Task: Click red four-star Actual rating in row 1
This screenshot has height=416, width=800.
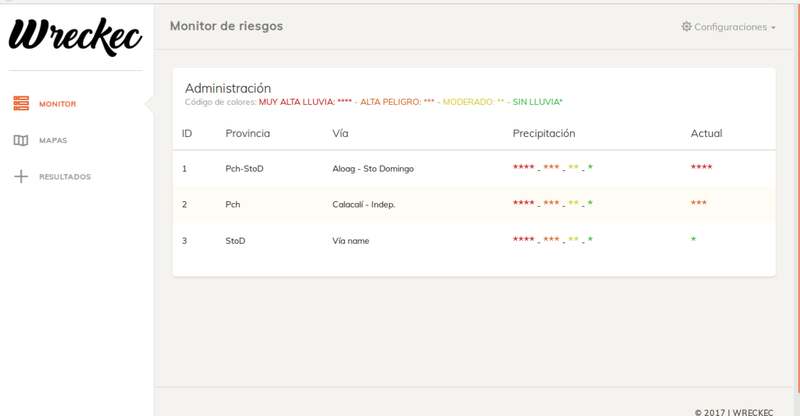Action: point(701,167)
